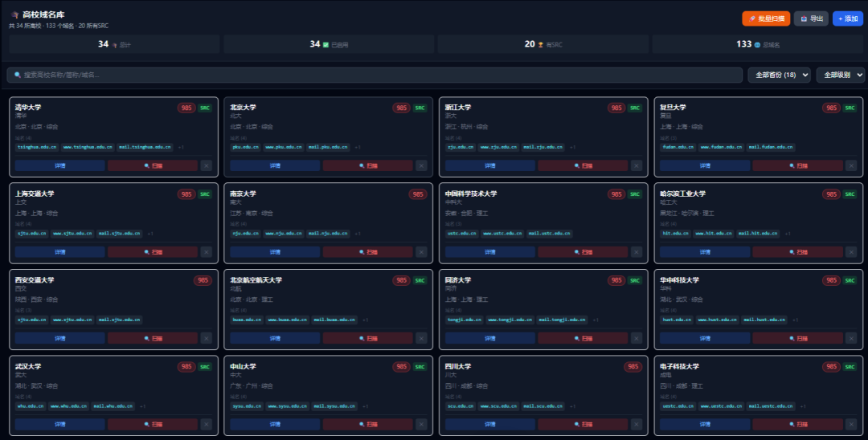
Task: Run 扫描 on 武汉大学
Action: [153, 424]
